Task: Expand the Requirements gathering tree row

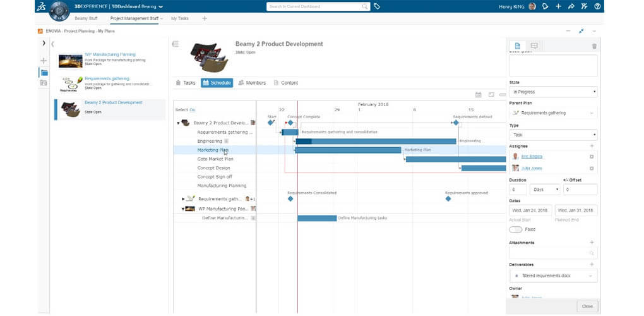Action: 184,198
